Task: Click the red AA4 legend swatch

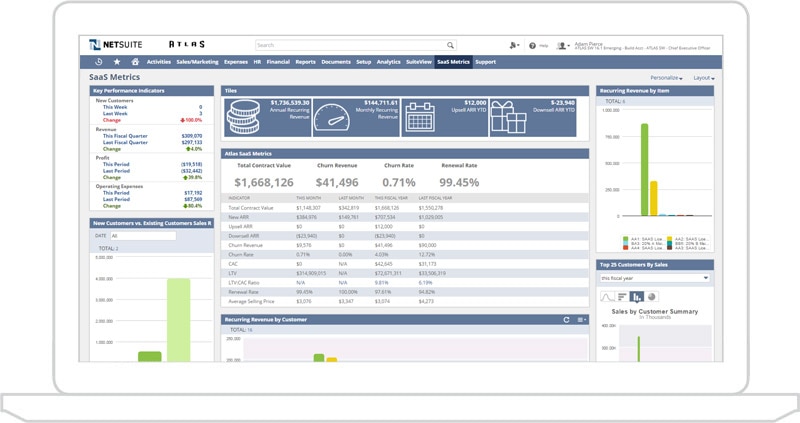Action: tap(626, 248)
